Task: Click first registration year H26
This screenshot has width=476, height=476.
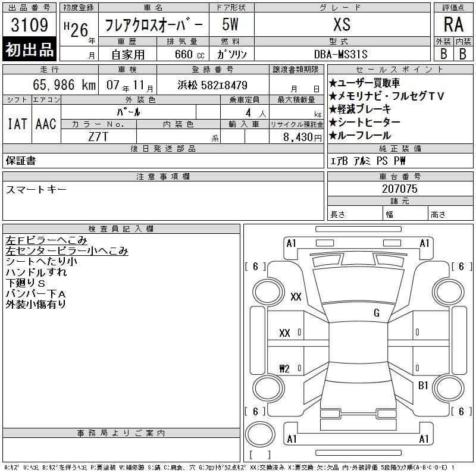Action: click(x=76, y=29)
